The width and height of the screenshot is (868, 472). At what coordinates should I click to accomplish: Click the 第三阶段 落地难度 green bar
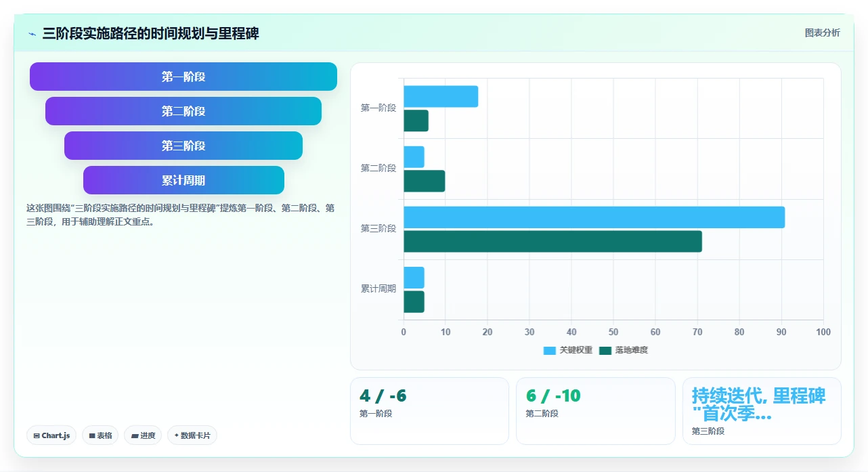pos(552,241)
